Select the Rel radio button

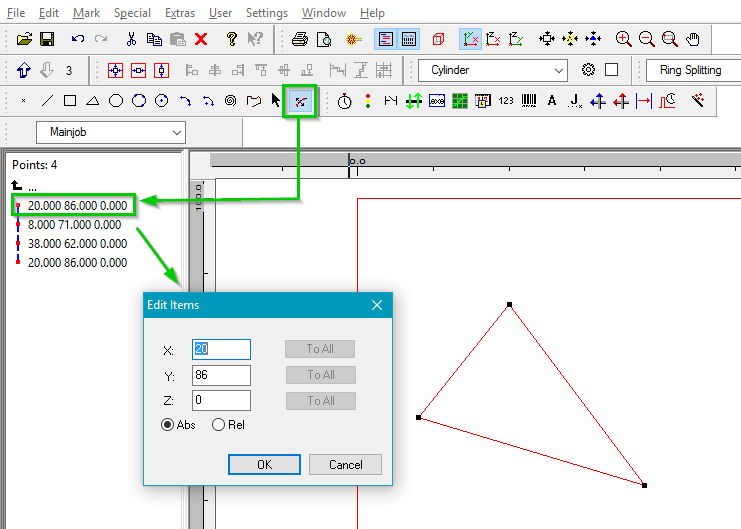(x=218, y=424)
